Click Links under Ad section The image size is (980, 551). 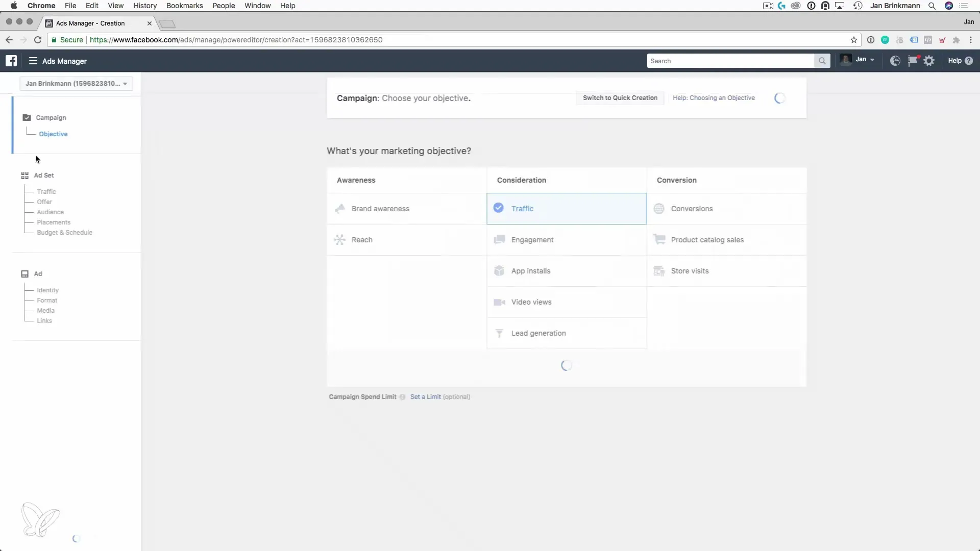44,321
